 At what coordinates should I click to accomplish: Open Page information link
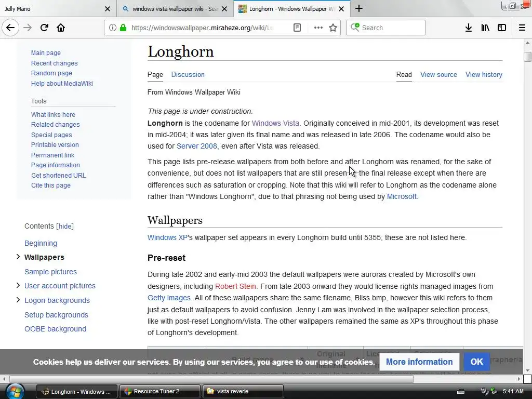pyautogui.click(x=55, y=165)
